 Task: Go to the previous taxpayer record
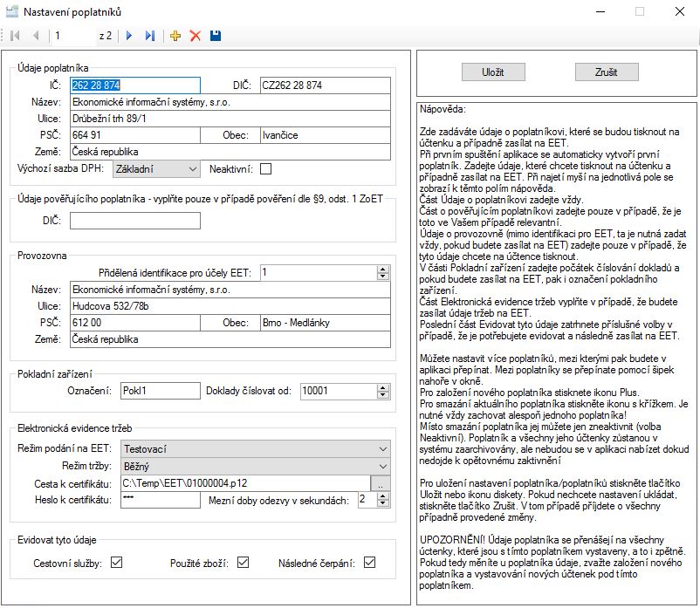36,36
